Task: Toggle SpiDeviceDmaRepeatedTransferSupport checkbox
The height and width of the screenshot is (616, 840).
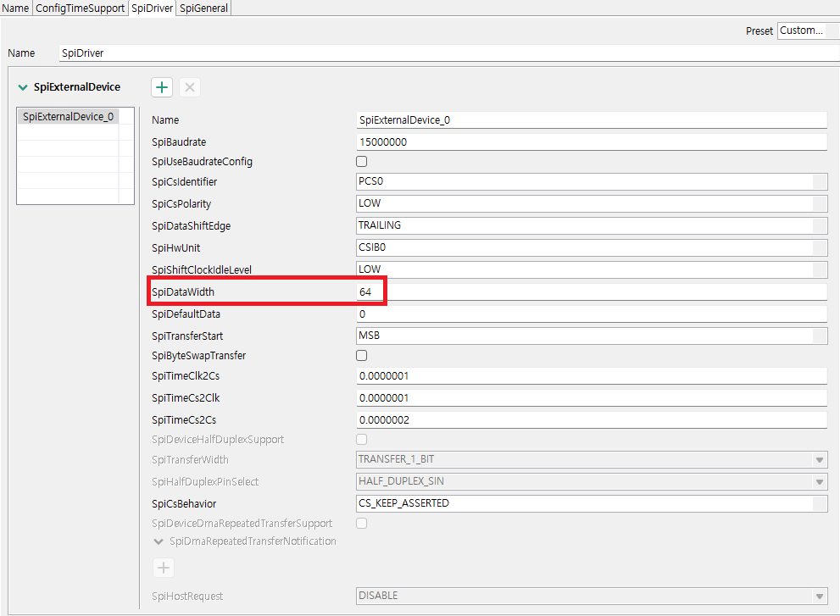Action: click(x=362, y=524)
